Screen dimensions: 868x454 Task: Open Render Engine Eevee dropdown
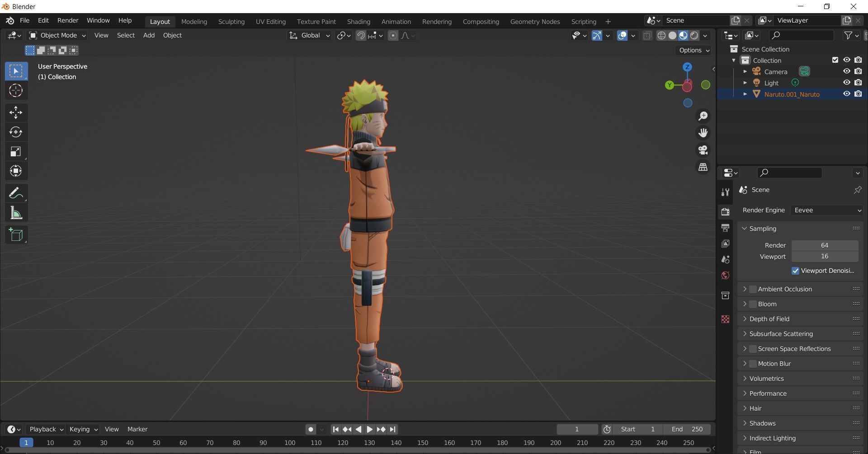pyautogui.click(x=827, y=210)
